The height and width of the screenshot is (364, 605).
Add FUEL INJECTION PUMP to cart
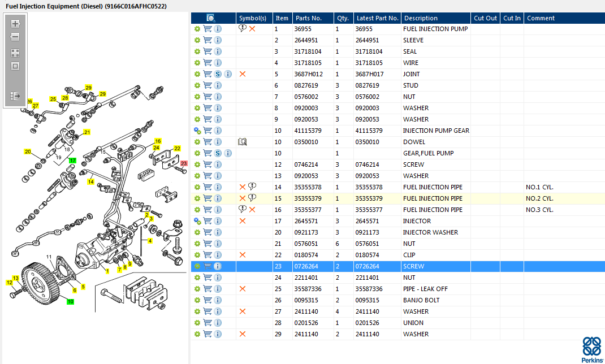(x=208, y=29)
